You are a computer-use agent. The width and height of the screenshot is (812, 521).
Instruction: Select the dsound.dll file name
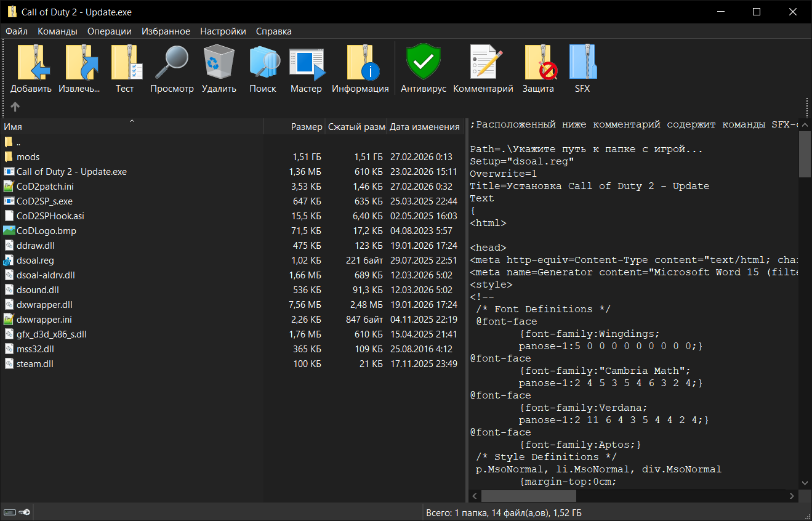tap(38, 290)
